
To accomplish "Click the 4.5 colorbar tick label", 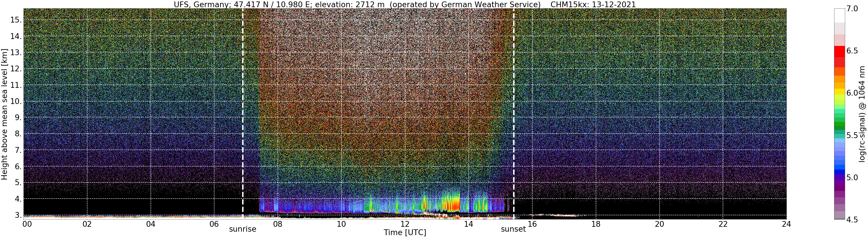I will click(x=852, y=220).
